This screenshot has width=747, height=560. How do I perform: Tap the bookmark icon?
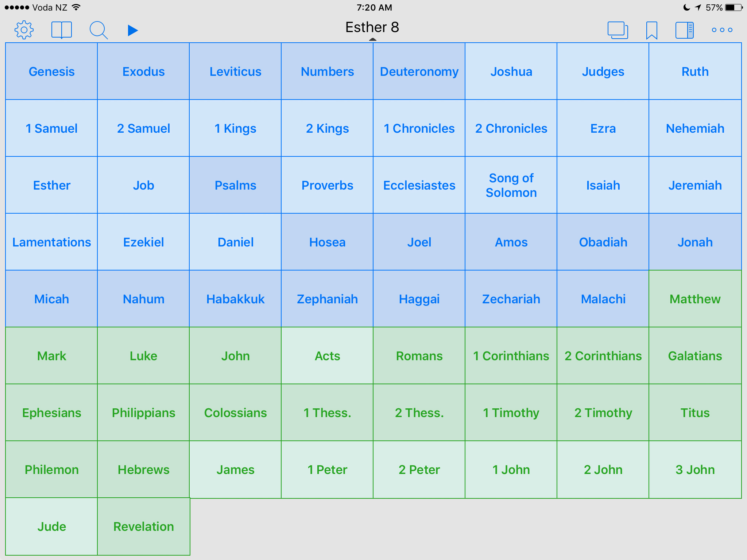click(x=651, y=30)
